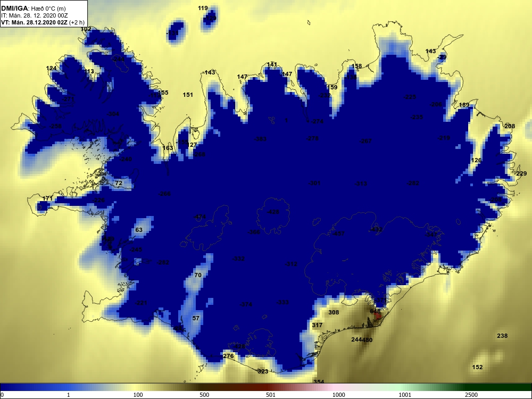Pick the map value 113
Screen dimensions: 532x399
pos(89,72)
